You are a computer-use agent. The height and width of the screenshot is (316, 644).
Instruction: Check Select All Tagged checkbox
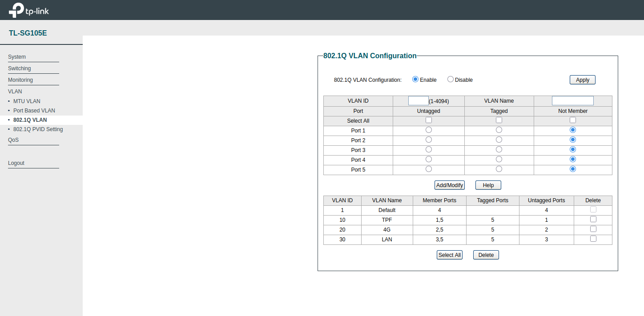499,120
